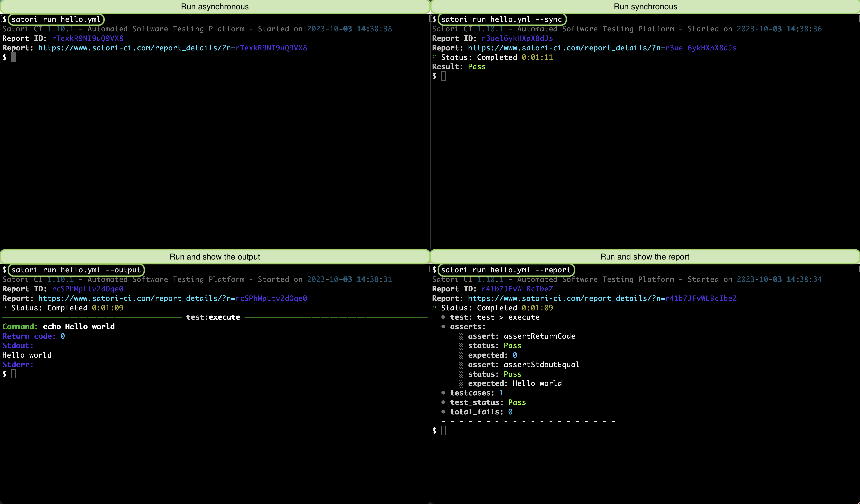Click the 'satori run hello.yml --report' command
The image size is (860, 504).
[506, 270]
